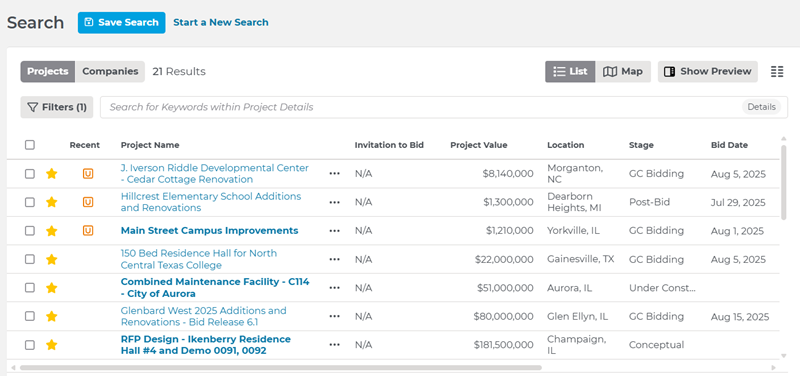Select all rows with header checkbox
Image resolution: width=800 pixels, height=376 pixels.
pyautogui.click(x=30, y=145)
